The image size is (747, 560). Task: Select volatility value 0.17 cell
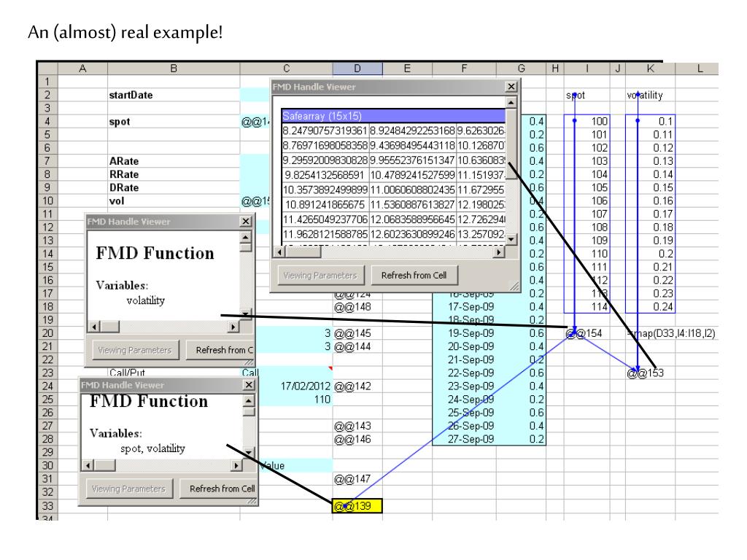click(x=650, y=214)
